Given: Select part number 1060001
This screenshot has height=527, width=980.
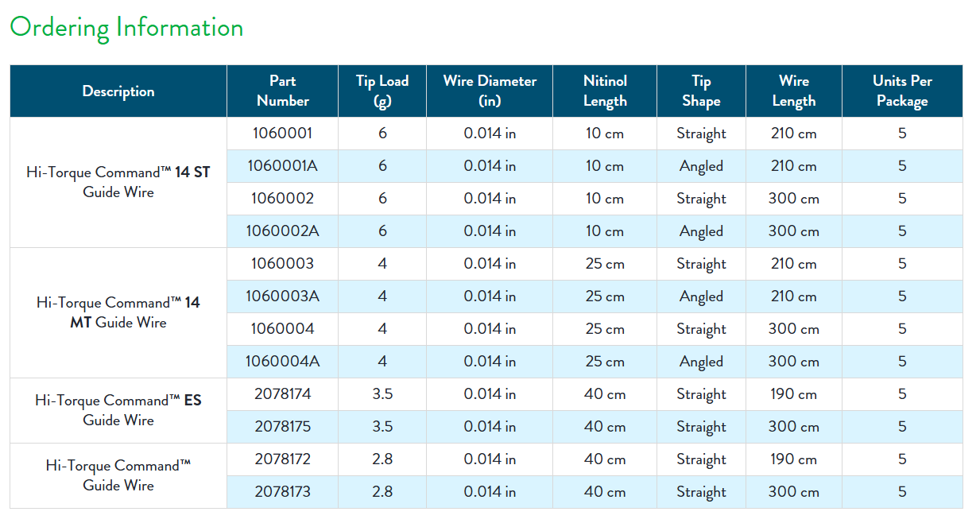Looking at the screenshot, I should [x=283, y=134].
